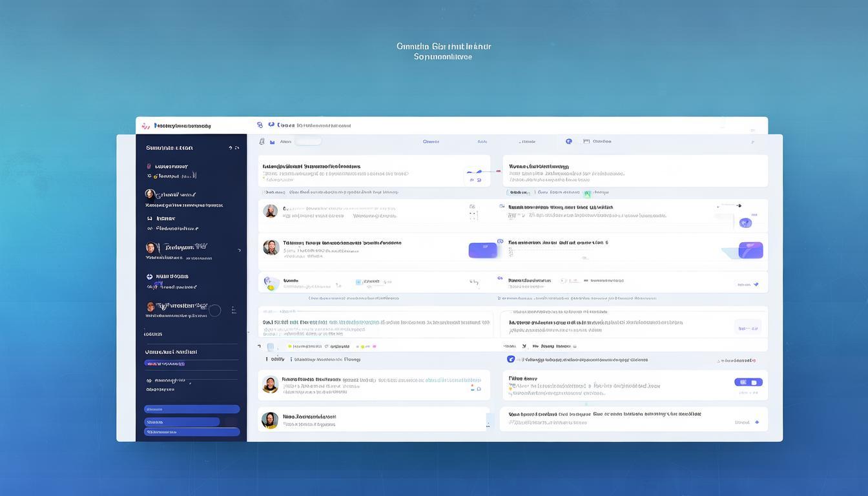Open the blue dropdown arrow in fourth right row
The height and width of the screenshot is (496, 868).
tap(756, 284)
